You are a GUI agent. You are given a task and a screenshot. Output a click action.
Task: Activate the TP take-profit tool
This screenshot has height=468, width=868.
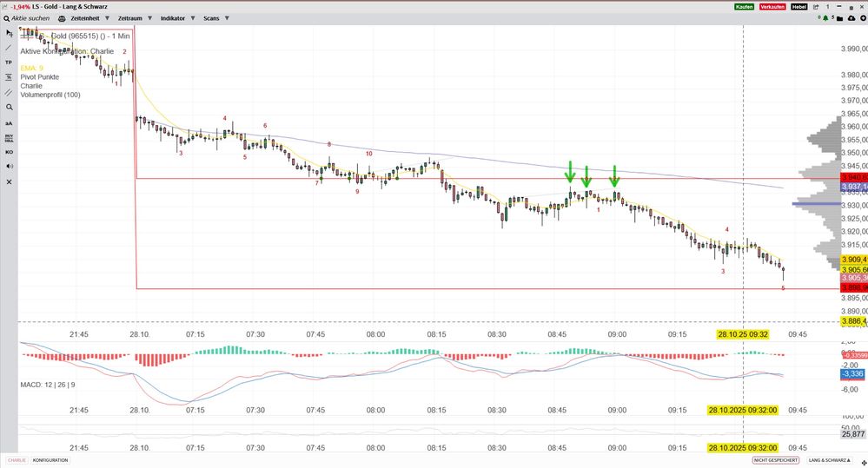tap(9, 63)
